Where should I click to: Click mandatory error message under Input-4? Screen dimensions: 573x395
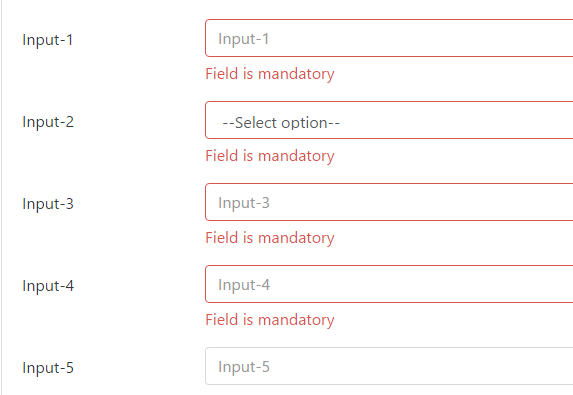coord(270,320)
